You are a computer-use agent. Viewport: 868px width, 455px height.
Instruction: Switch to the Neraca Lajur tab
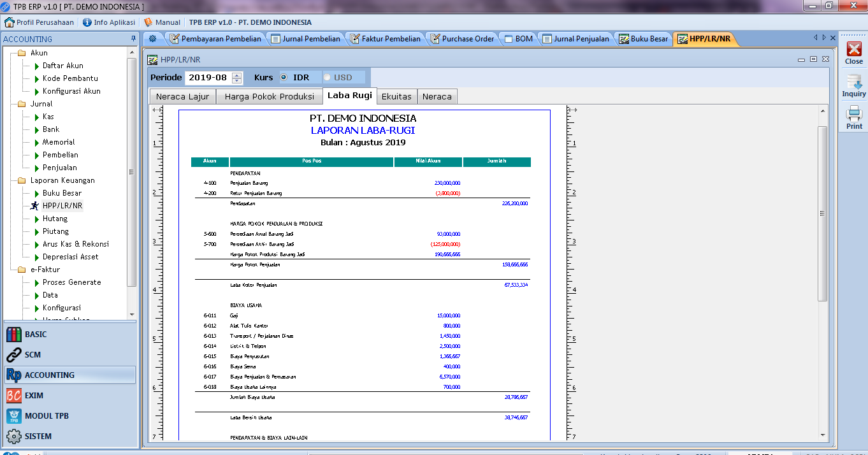click(x=182, y=97)
